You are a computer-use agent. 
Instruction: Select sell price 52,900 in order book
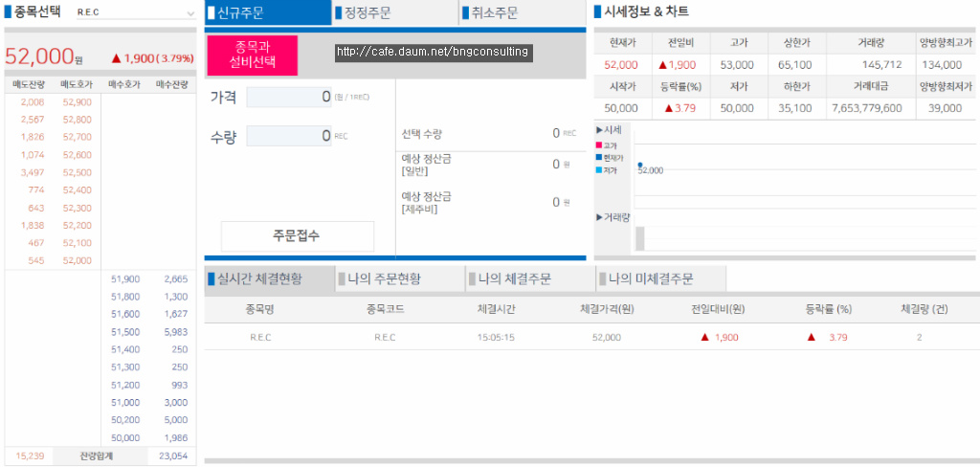[x=78, y=101]
